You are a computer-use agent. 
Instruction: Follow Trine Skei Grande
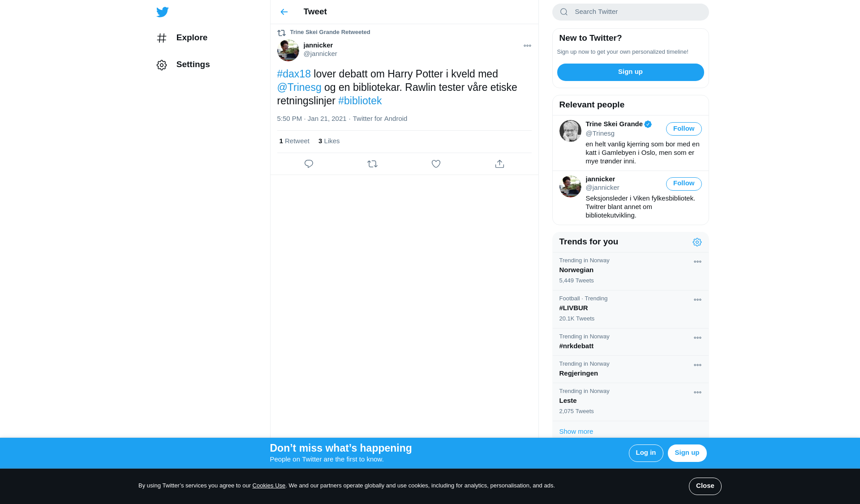[x=684, y=129]
